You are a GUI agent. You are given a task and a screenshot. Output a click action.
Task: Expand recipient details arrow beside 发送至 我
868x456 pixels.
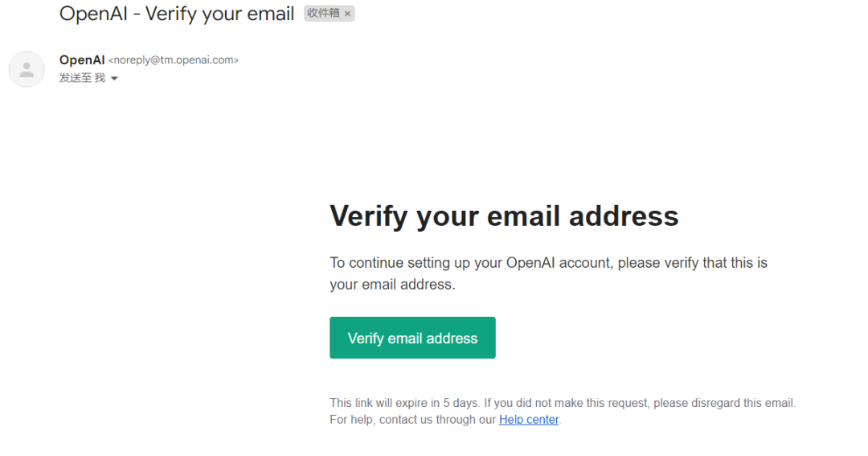114,79
